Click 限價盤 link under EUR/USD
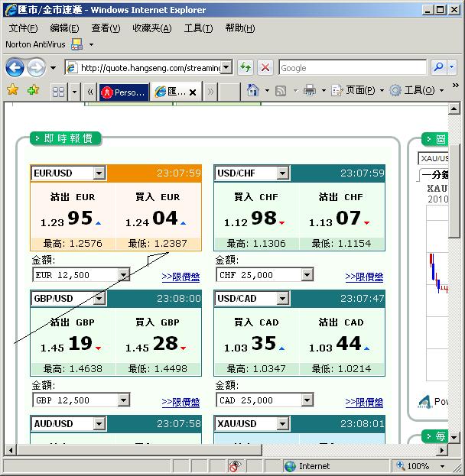 pyautogui.click(x=180, y=277)
